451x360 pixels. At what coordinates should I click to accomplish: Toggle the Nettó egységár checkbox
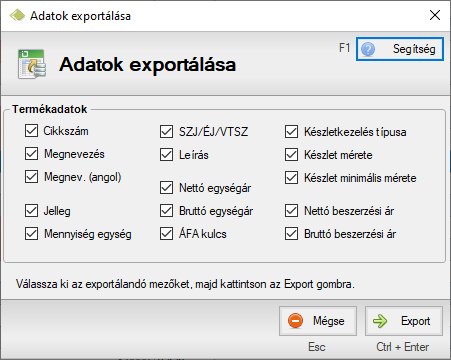click(166, 188)
